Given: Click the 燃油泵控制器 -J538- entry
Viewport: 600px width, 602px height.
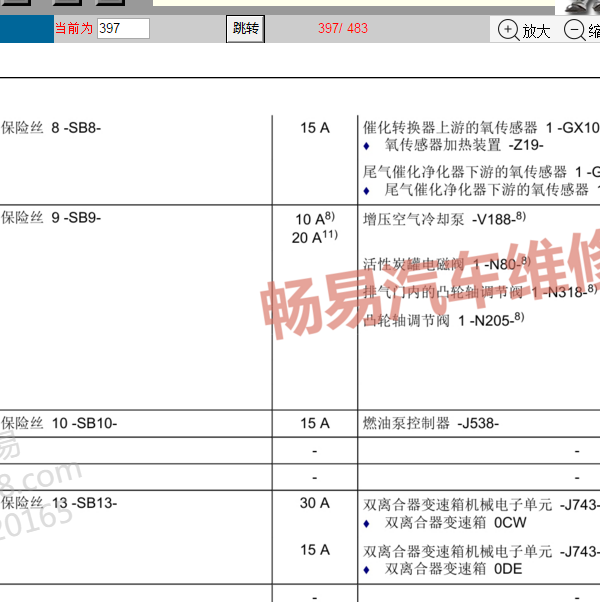Looking at the screenshot, I should [431, 423].
